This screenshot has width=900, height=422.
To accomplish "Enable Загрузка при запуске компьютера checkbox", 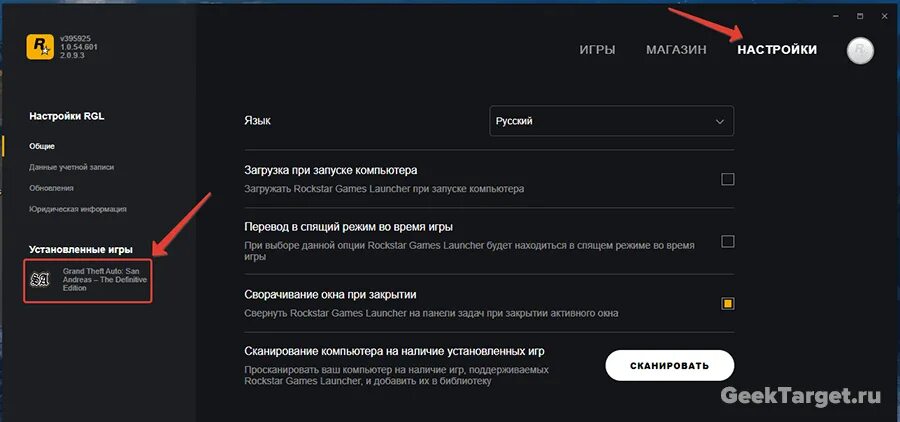I will [x=727, y=179].
